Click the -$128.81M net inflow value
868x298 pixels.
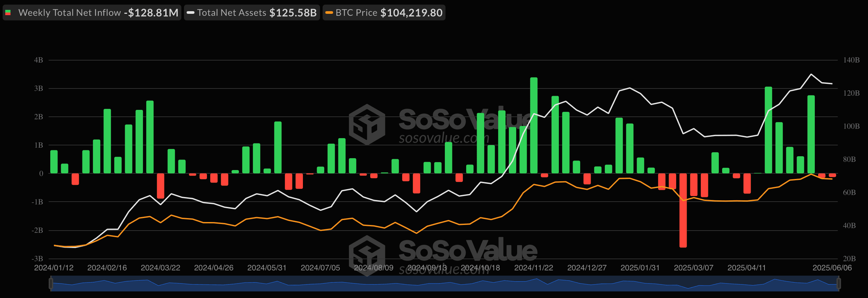pyautogui.click(x=151, y=13)
